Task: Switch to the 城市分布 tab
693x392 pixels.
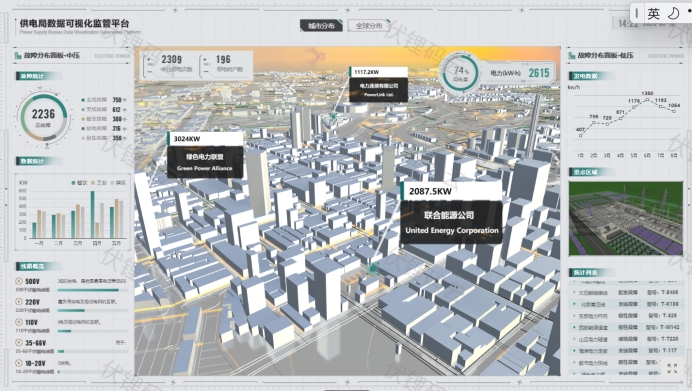Action: (x=321, y=26)
